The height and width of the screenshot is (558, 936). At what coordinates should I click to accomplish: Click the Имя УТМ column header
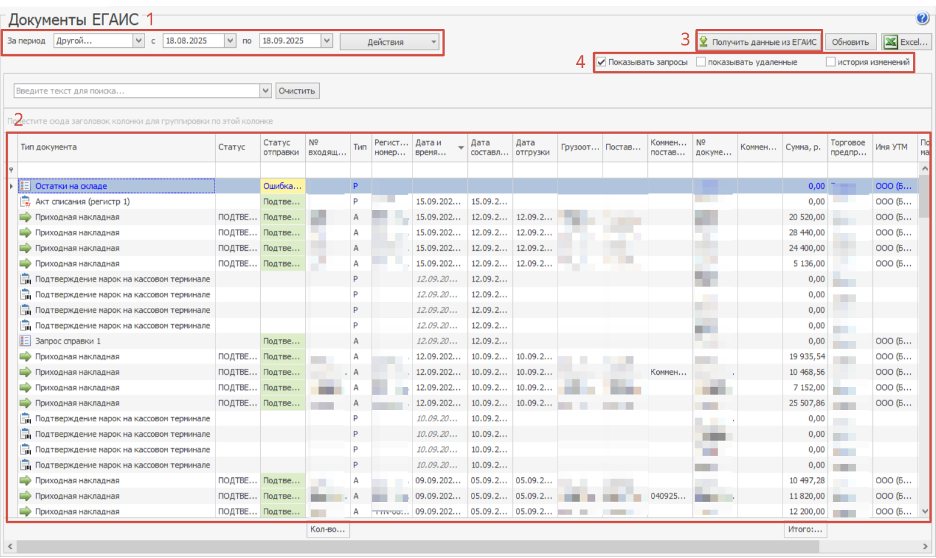[x=894, y=147]
